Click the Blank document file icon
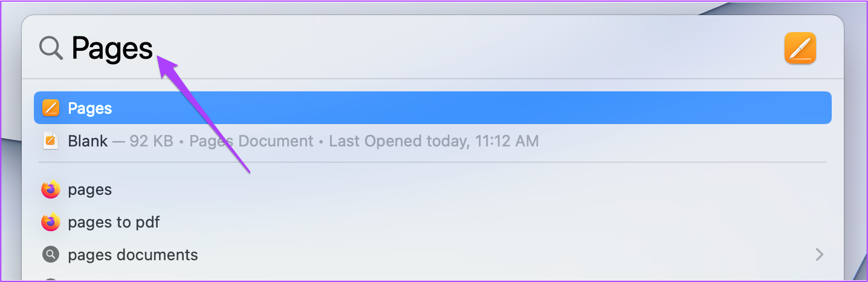The width and height of the screenshot is (868, 282). [x=51, y=141]
